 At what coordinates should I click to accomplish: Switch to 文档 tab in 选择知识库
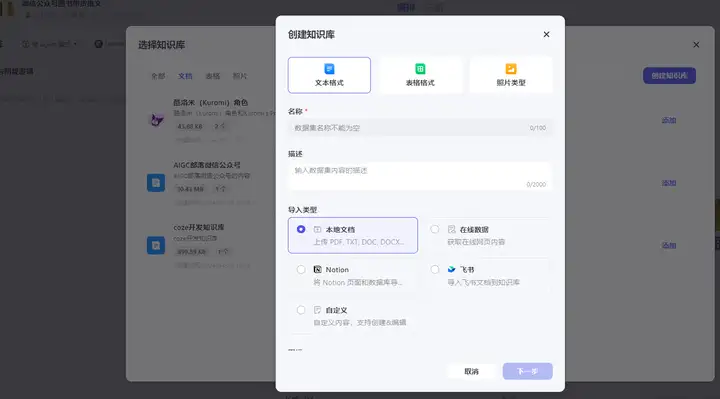pos(185,76)
